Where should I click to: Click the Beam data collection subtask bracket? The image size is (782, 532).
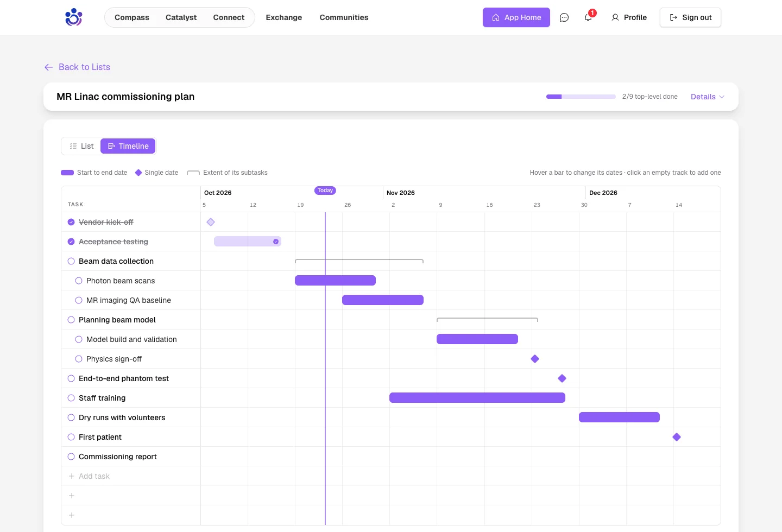pyautogui.click(x=359, y=261)
